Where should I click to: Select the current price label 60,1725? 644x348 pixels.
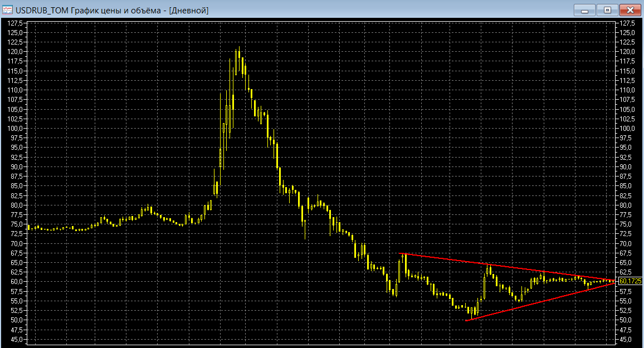(630, 281)
